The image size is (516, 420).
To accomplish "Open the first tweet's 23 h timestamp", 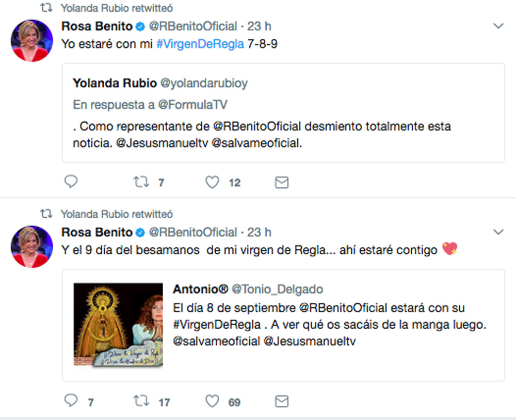I will coord(260,26).
